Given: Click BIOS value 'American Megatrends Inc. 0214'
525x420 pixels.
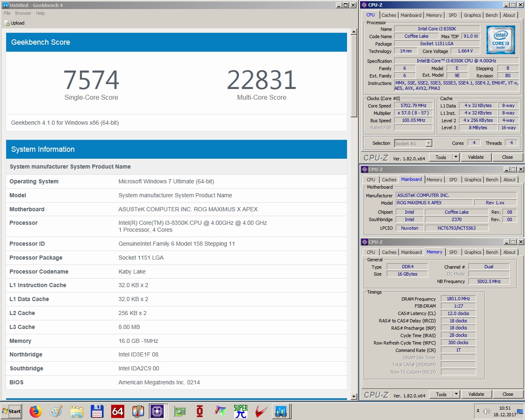Looking at the screenshot, I should click(159, 382).
